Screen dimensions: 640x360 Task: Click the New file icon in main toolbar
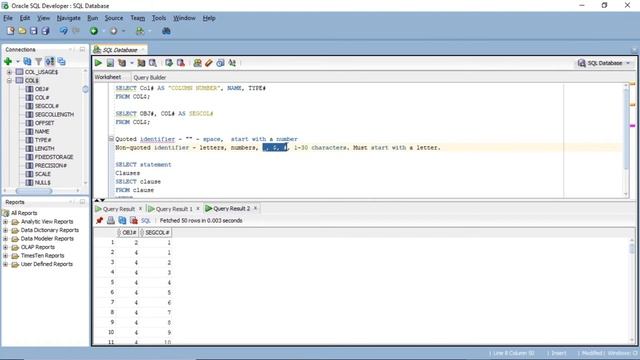click(11, 31)
